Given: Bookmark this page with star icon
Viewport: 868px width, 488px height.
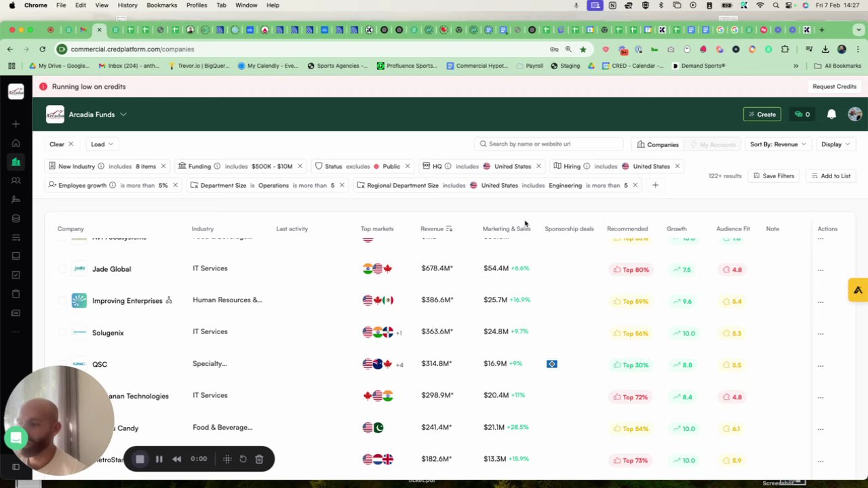Looking at the screenshot, I should 583,49.
